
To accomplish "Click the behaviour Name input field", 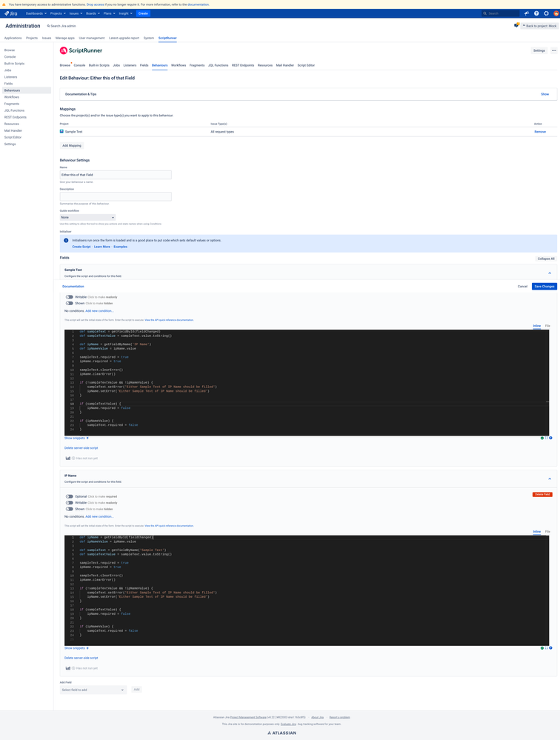I will (116, 173).
